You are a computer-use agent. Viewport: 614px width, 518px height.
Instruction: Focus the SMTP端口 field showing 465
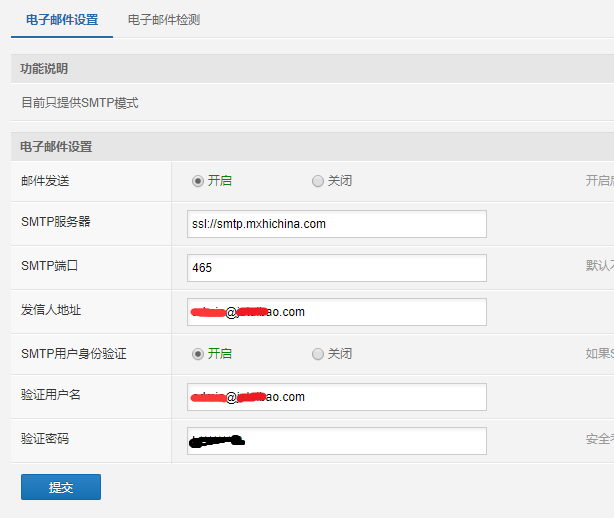[336, 268]
